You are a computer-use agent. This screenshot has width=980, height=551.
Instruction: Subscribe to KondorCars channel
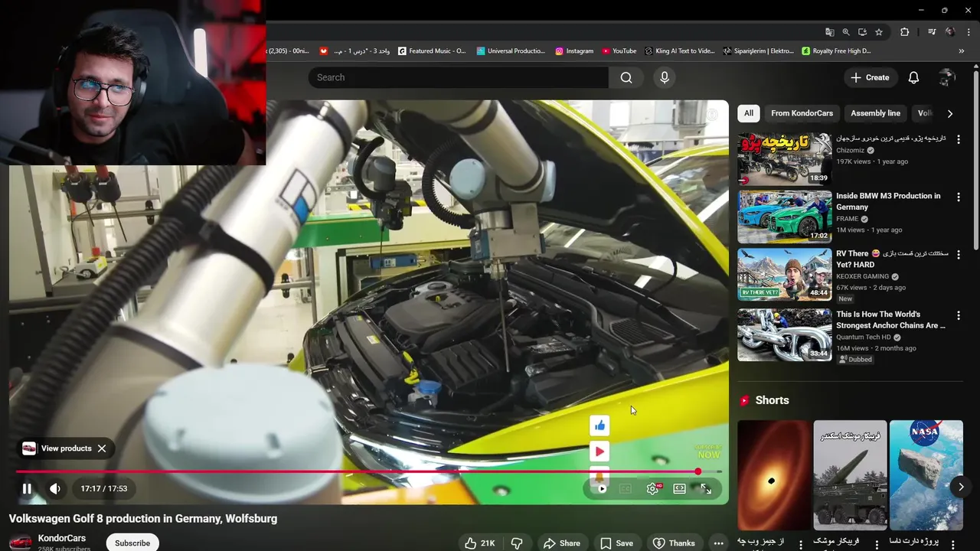click(x=132, y=543)
